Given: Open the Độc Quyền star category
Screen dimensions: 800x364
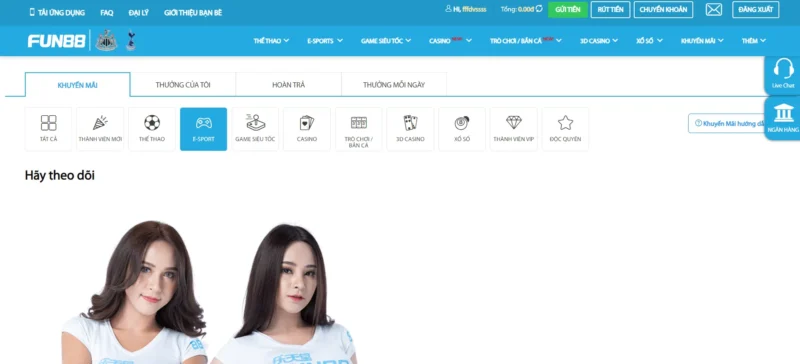Looking at the screenshot, I should point(565,129).
